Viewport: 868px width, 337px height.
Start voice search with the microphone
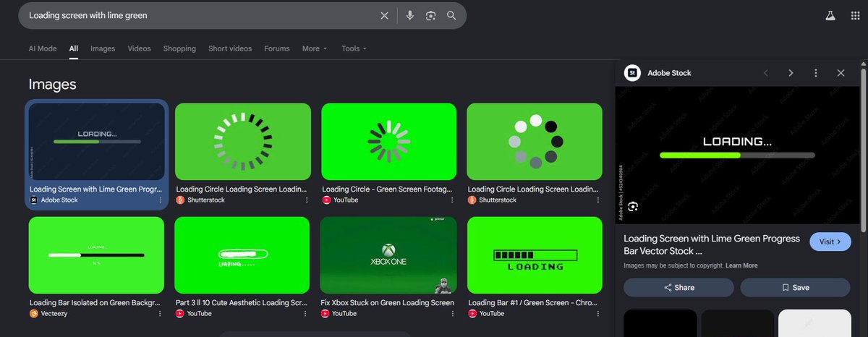[409, 15]
